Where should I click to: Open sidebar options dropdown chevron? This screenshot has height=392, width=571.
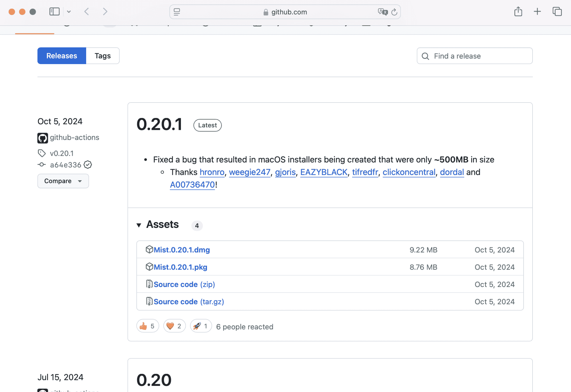[x=69, y=12]
